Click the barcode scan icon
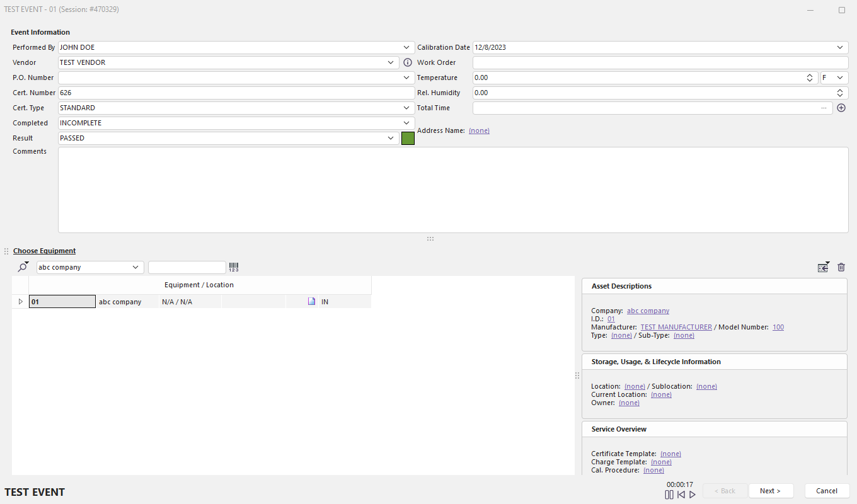Screen dimensions: 857x504 coord(234,267)
